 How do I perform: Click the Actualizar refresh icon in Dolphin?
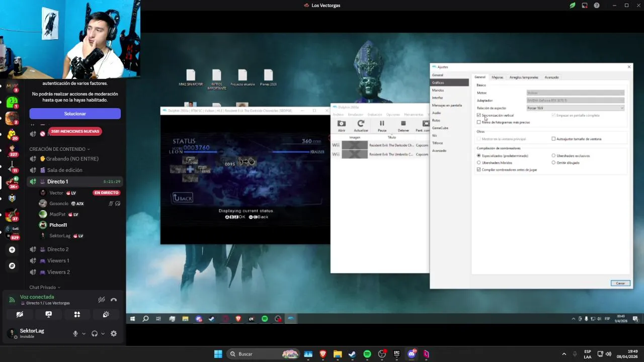click(x=361, y=124)
